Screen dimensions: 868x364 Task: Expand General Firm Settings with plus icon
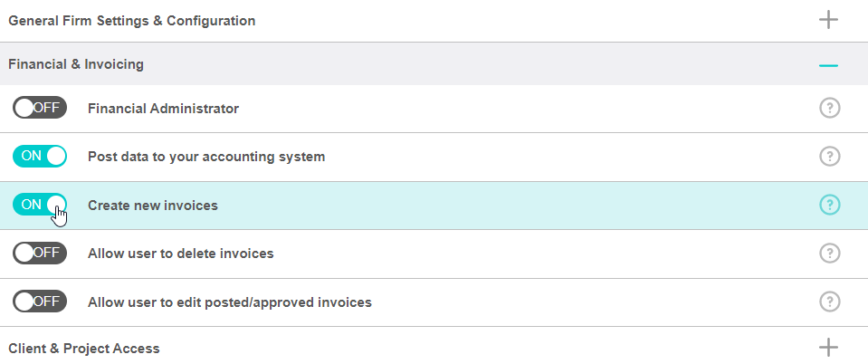(828, 20)
